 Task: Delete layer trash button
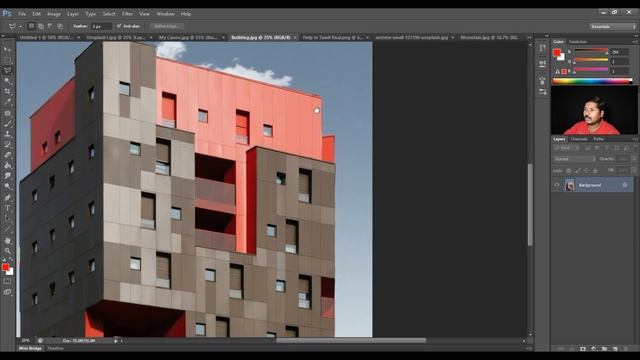pos(626,349)
